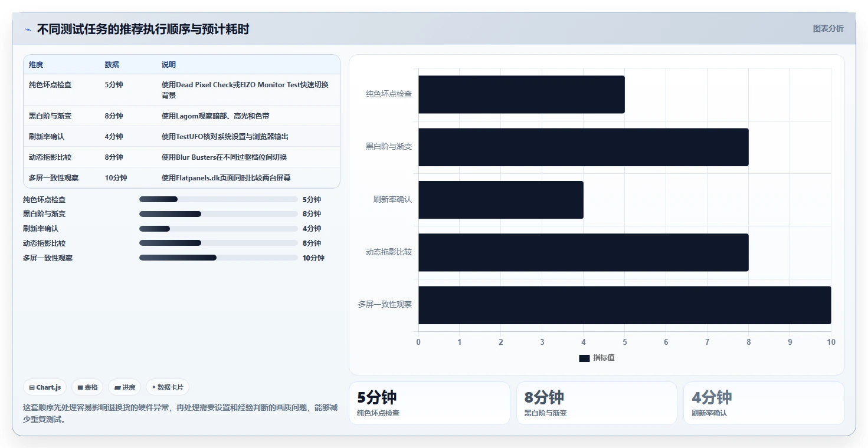Image resolution: width=868 pixels, height=448 pixels.
Task: Click 10分钟 value beside progress bar
Action: [x=313, y=258]
